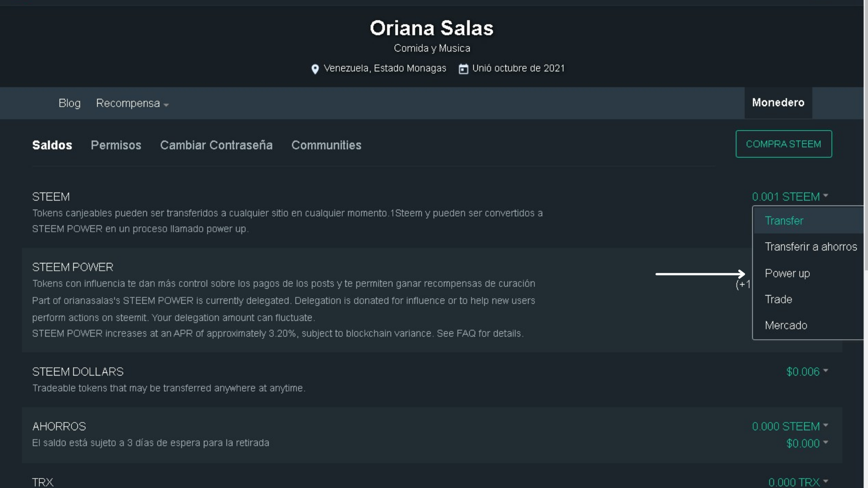Click Mercado in the dropdown menu
The image size is (868, 488).
pos(786,325)
